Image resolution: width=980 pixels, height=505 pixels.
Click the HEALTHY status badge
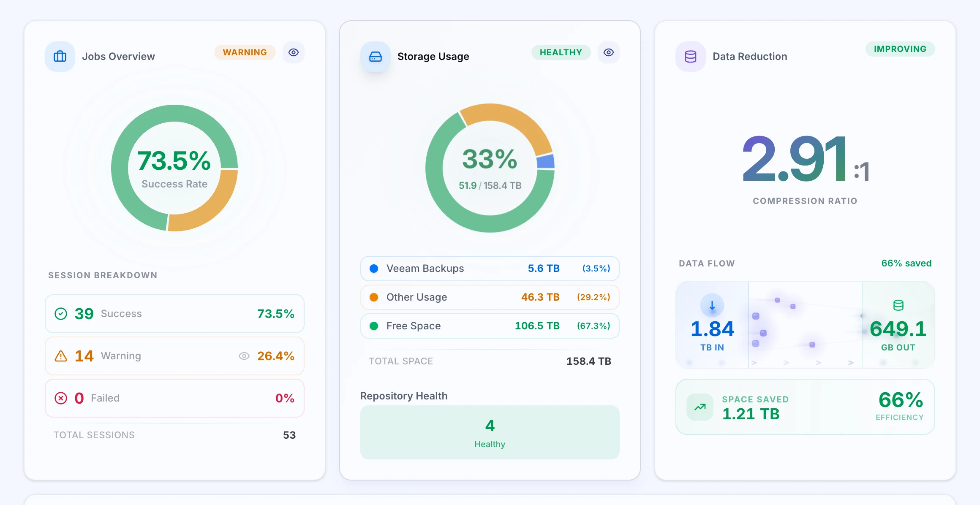tap(561, 52)
